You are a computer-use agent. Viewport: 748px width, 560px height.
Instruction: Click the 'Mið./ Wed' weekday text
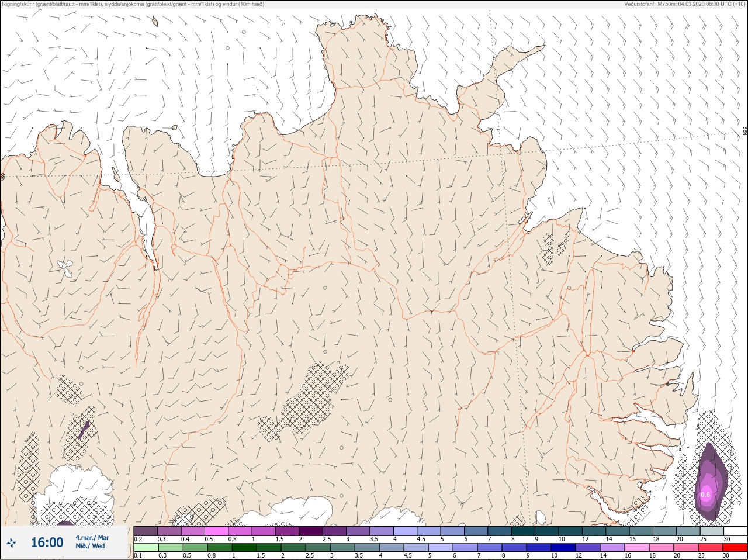(x=91, y=546)
